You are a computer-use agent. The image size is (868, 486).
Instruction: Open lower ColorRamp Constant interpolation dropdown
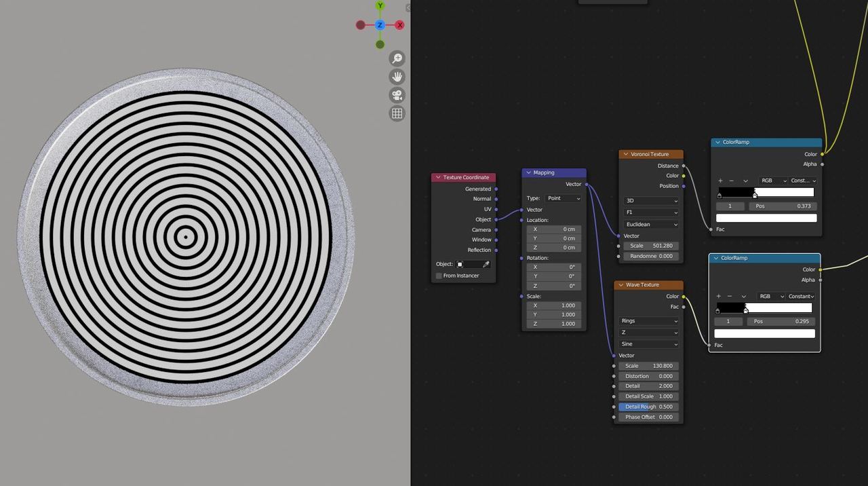coord(801,296)
